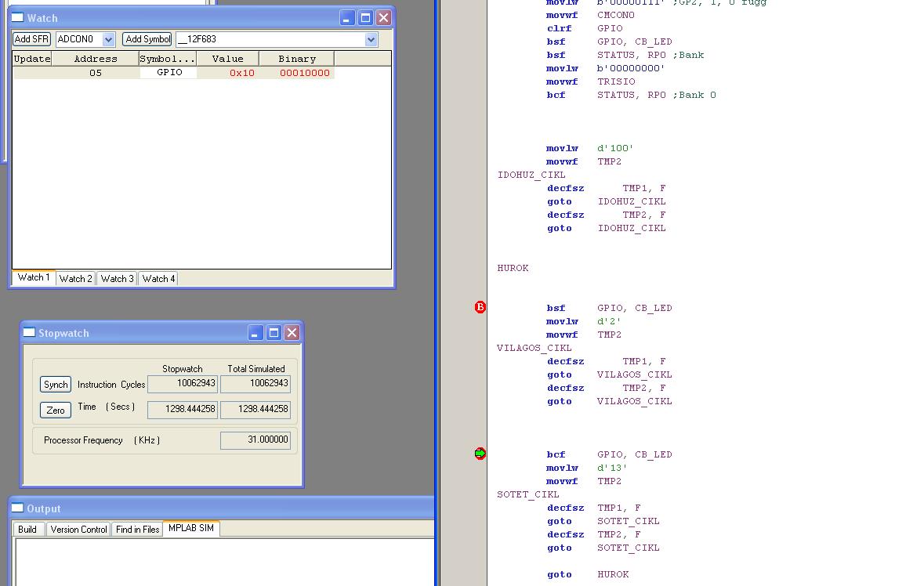Click the Synch button in Stopwatch
This screenshot has width=924, height=586.
56,385
